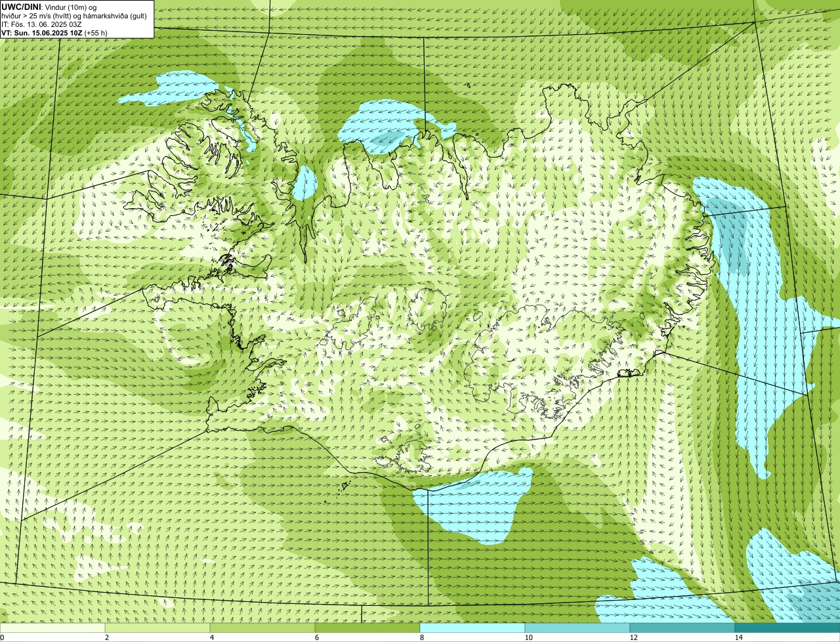840x642 pixels.
Task: Click the 8–10 m/s light cyan swatch
Action: point(472,628)
